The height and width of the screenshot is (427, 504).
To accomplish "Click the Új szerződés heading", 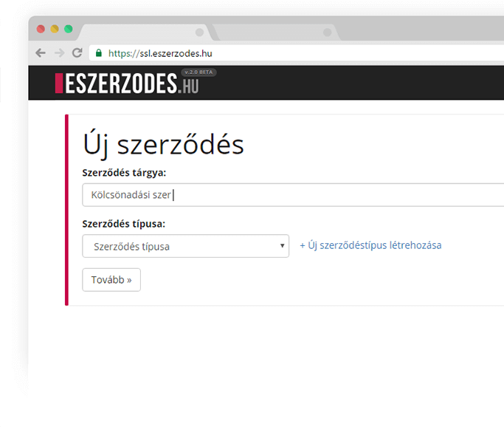I will pos(163,145).
